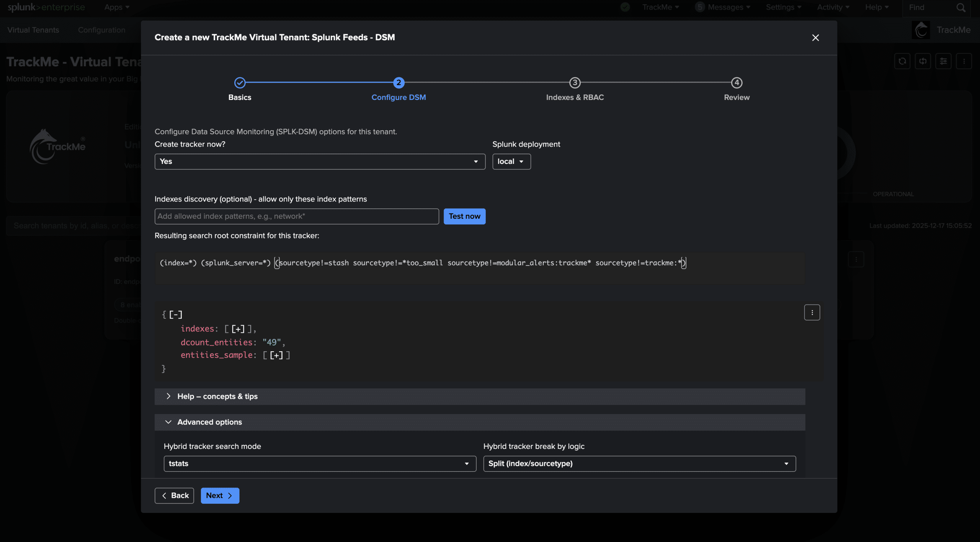Viewport: 980px width, 542px height.
Task: Click the three-dot menu of the JSON result
Action: [812, 313]
